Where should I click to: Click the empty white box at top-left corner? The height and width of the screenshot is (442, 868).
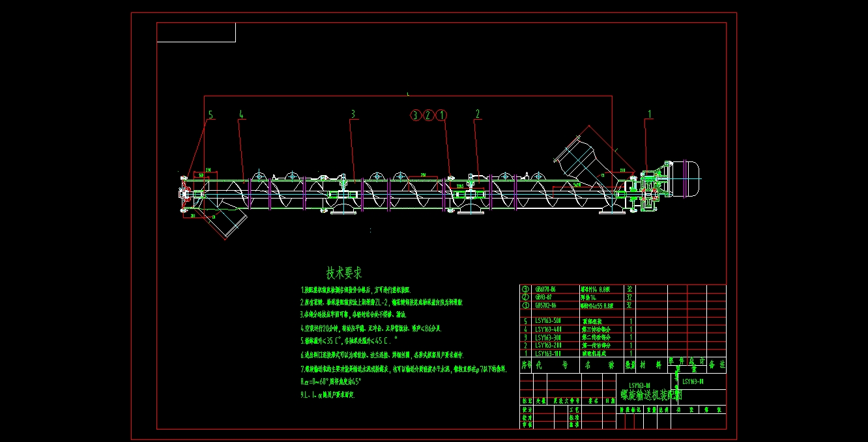196,33
